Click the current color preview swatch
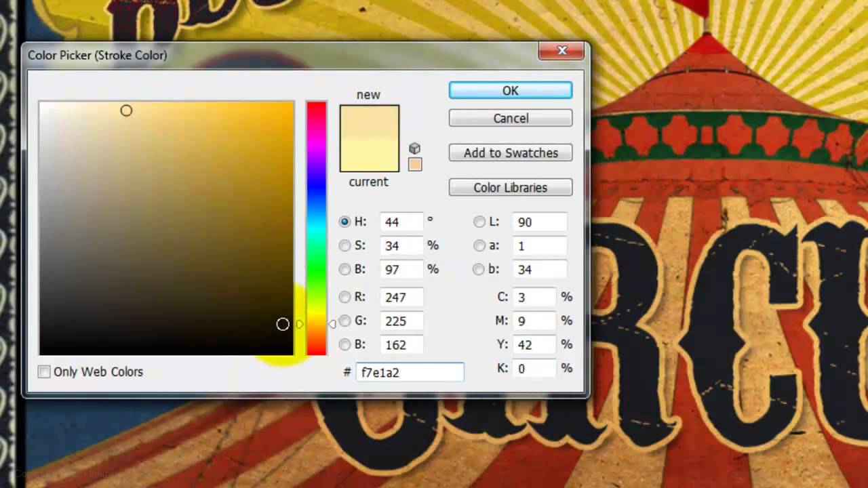The width and height of the screenshot is (868, 488). pos(368,156)
